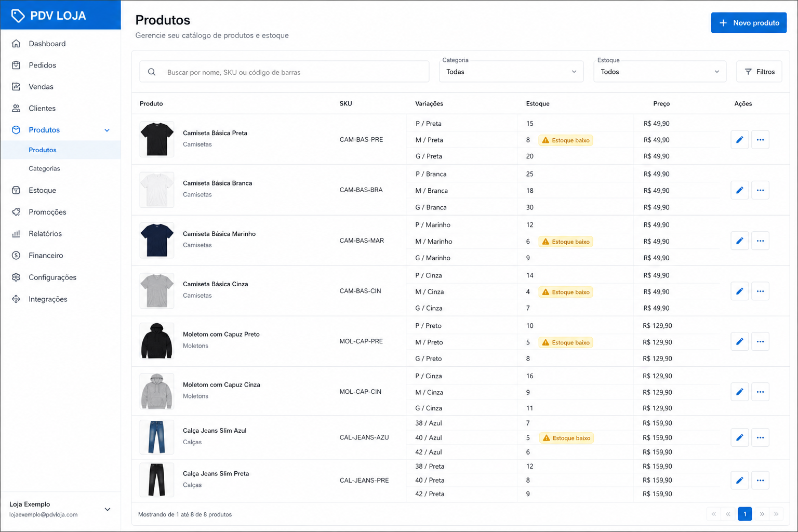Edit Camiseta Básica Cinza via pencil icon
The width and height of the screenshot is (798, 532).
click(739, 291)
